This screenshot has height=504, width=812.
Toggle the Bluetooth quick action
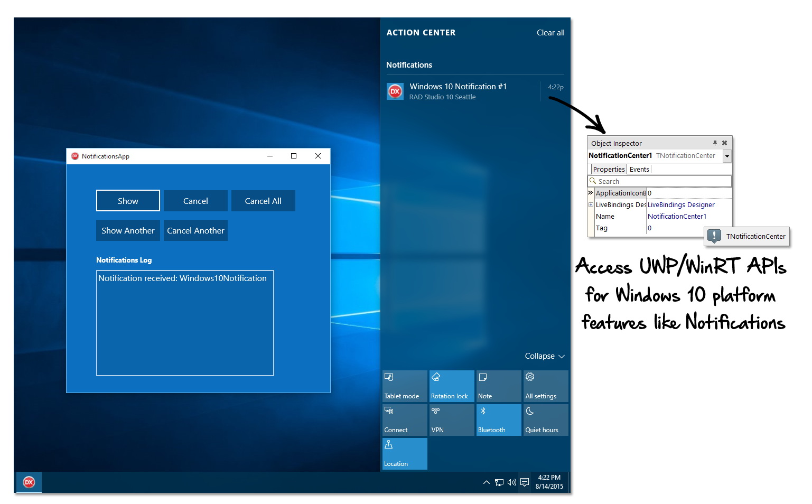499,420
